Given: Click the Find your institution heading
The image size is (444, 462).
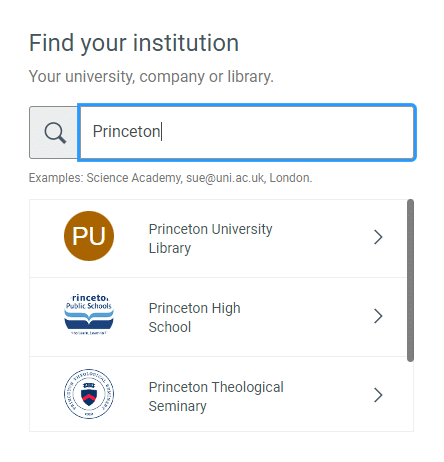Looking at the screenshot, I should pos(134,43).
